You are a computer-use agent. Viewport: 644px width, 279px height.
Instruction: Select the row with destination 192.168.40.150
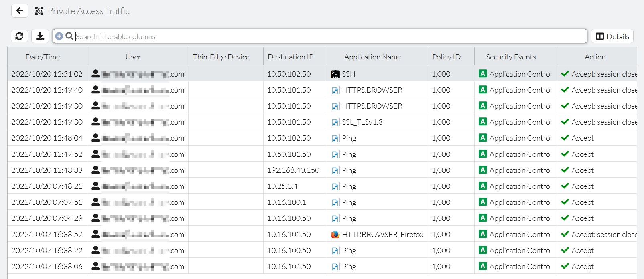point(293,170)
